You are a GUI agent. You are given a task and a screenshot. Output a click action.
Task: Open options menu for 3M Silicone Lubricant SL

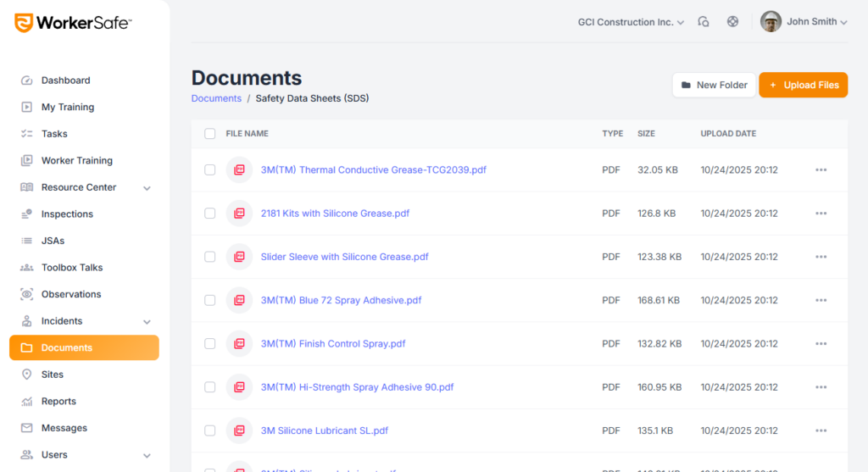click(821, 430)
